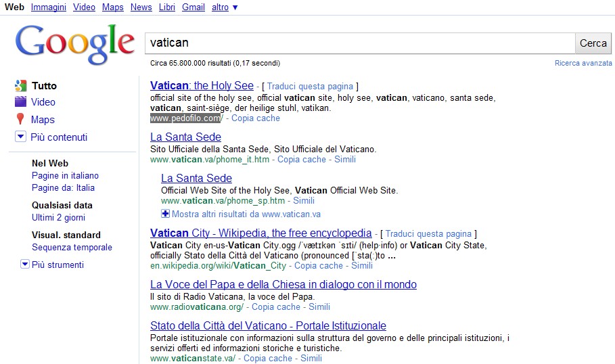Open Vatican City Wikipedia result
Screen dimensions: 615x364
click(x=260, y=233)
